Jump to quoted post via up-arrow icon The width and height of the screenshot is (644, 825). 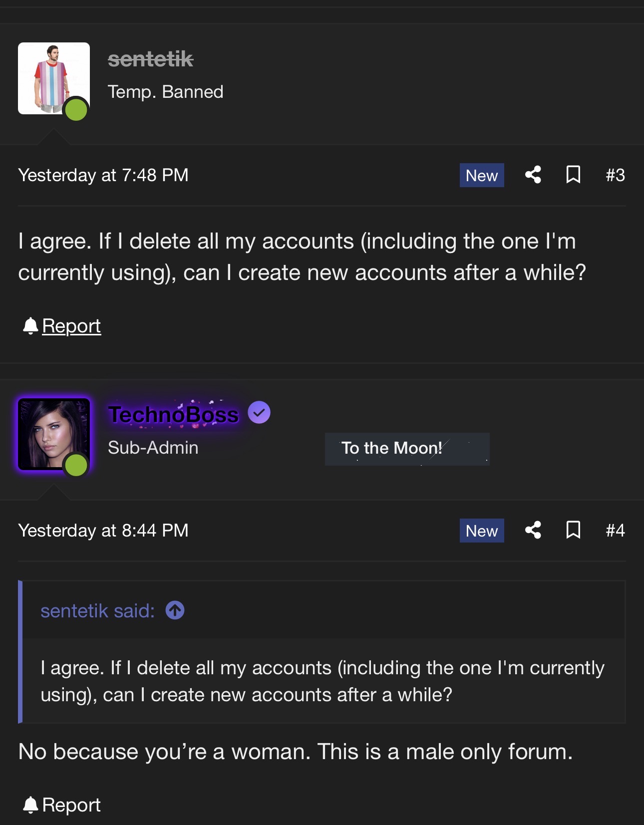tap(175, 610)
